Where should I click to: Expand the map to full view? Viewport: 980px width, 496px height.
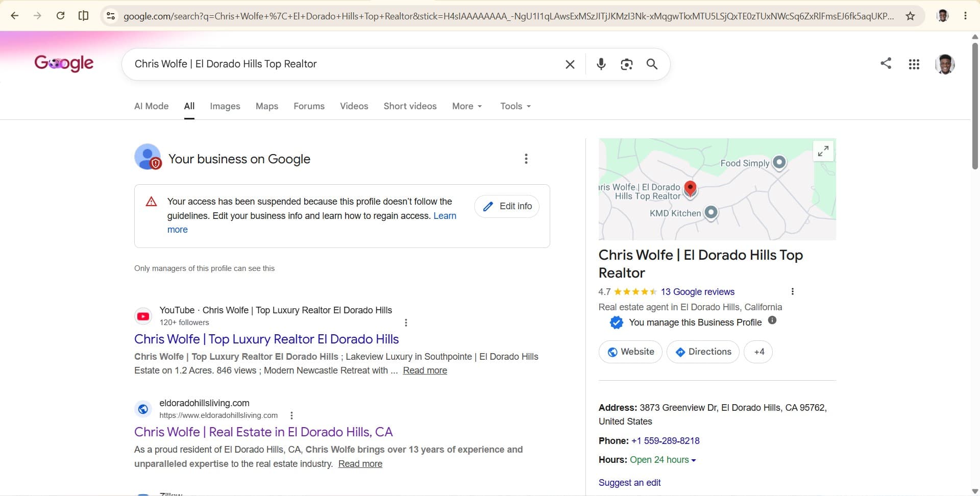[823, 151]
